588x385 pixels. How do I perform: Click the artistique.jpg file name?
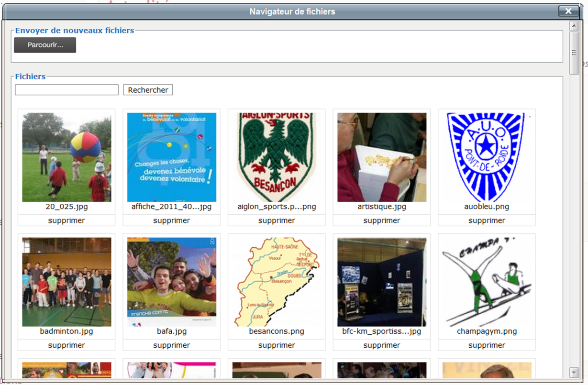(382, 207)
